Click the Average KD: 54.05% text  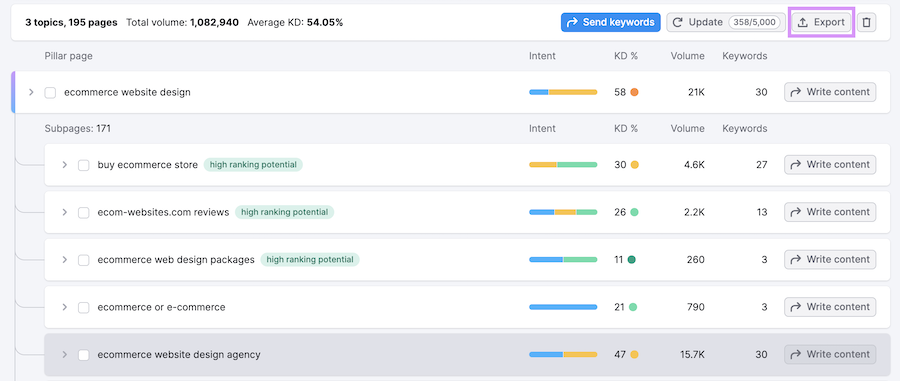click(x=295, y=22)
